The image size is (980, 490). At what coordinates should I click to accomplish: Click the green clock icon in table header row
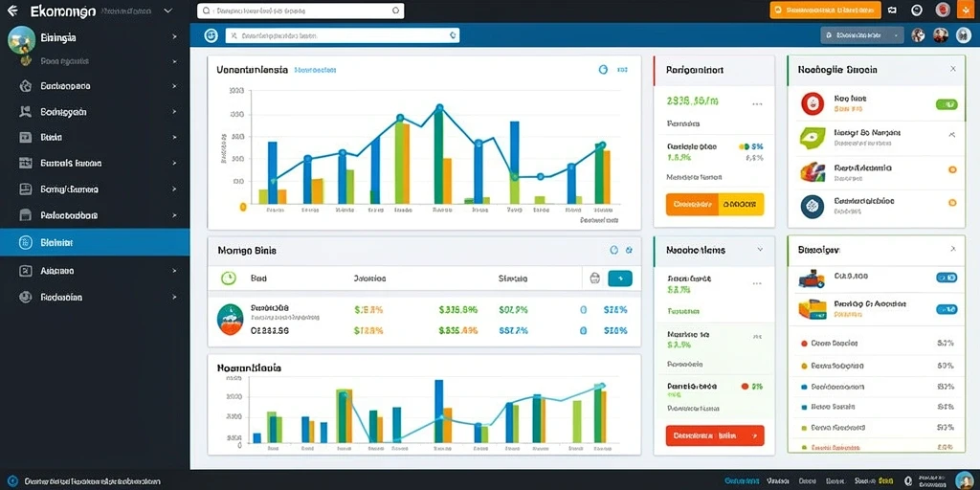point(229,278)
